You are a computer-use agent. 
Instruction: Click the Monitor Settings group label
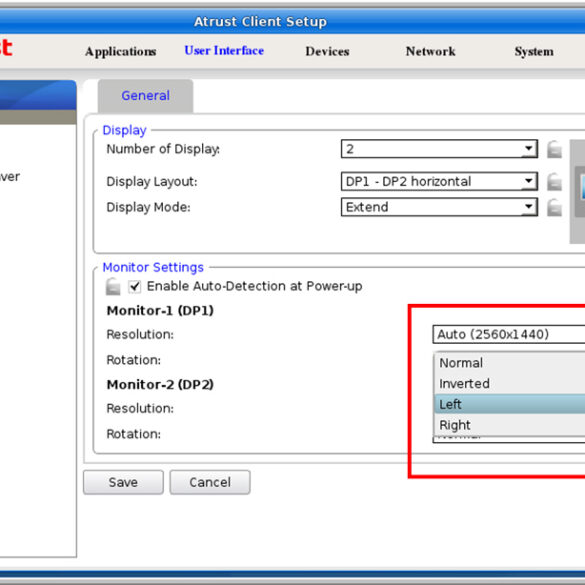coord(153,268)
